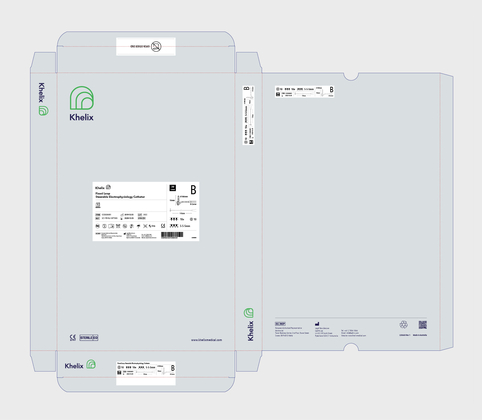482x420 pixels.
Task: Click the large letter B on main label
Action: pos(193,190)
